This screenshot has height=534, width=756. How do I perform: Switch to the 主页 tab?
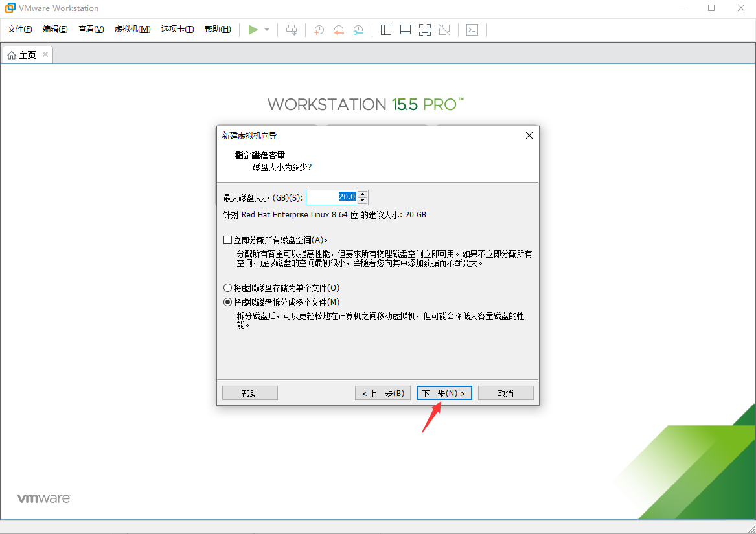click(27, 55)
